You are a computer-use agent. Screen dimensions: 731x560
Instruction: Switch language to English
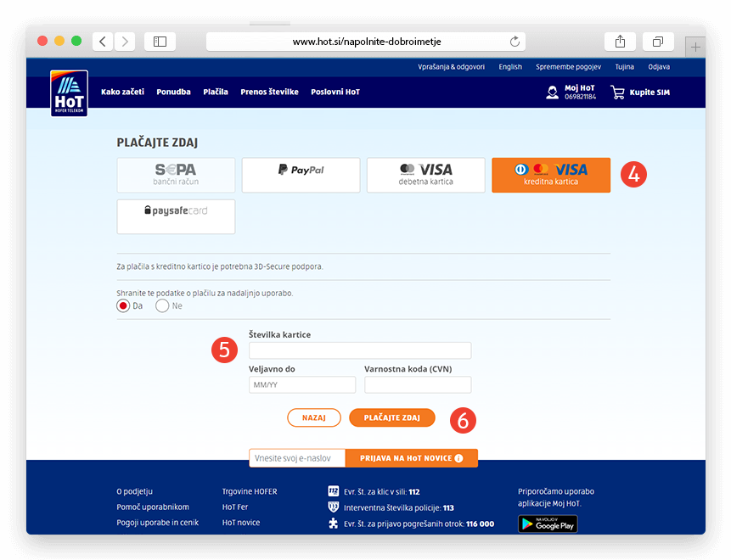click(510, 67)
